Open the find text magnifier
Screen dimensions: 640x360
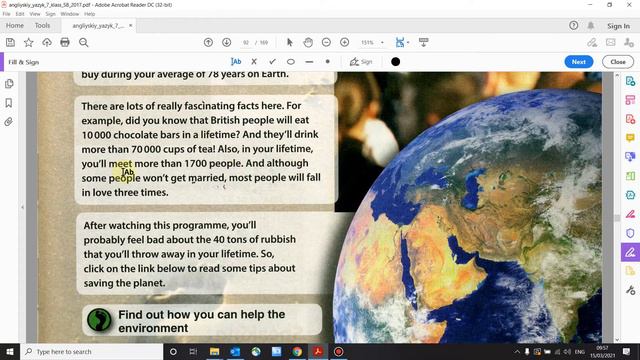click(x=84, y=42)
